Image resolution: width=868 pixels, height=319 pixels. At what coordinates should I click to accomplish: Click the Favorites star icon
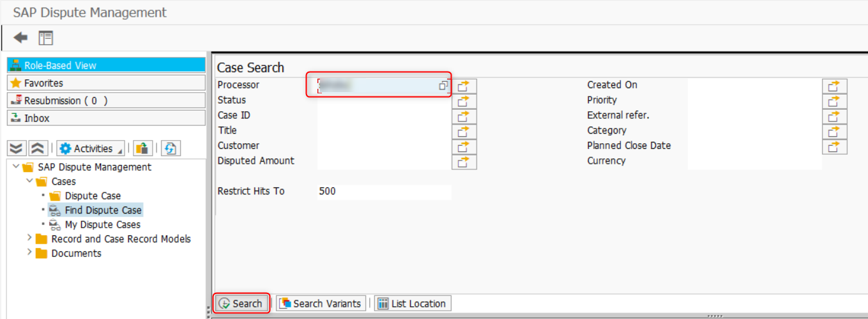pos(16,83)
